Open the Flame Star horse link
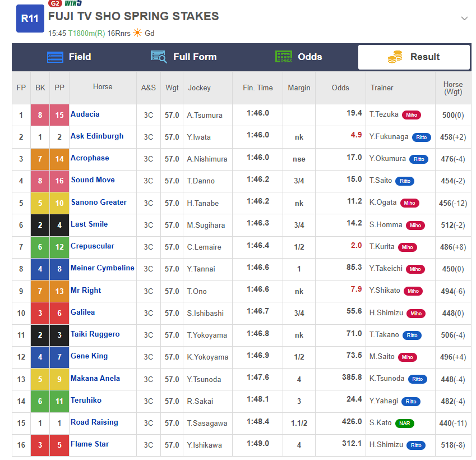476x460 pixels. tap(90, 444)
